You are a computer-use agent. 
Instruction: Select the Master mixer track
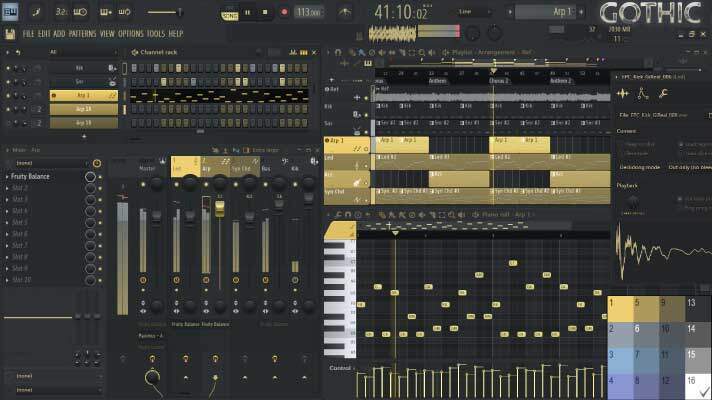click(x=148, y=168)
